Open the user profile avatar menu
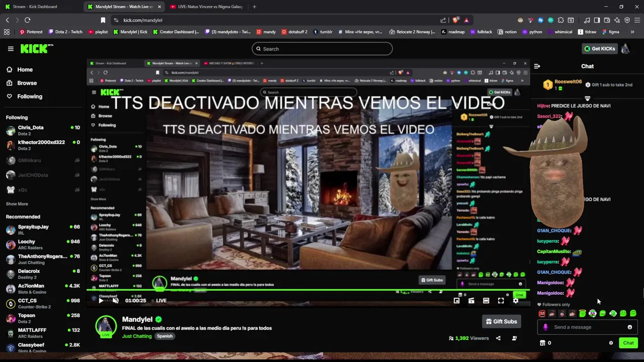The image size is (644, 362). [625, 49]
